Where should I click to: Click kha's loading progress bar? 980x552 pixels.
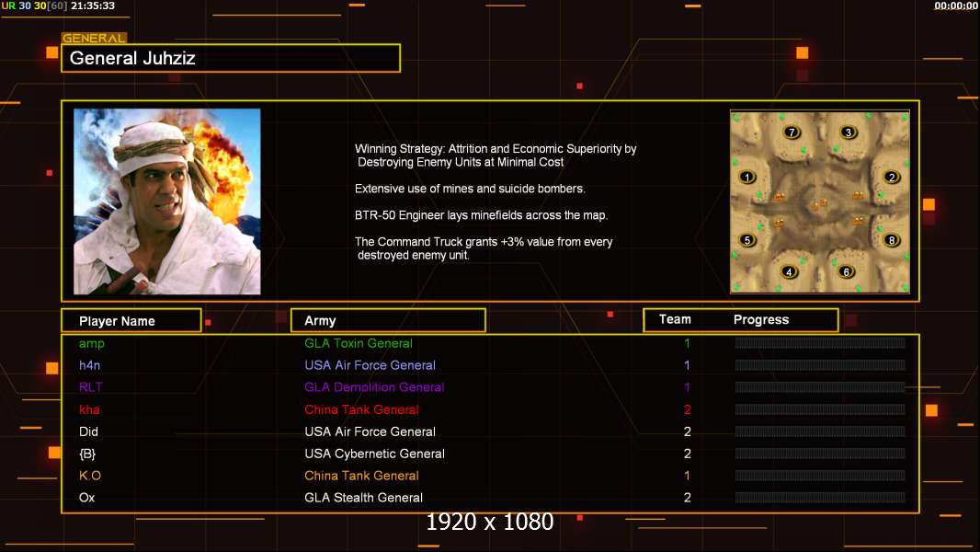click(820, 409)
